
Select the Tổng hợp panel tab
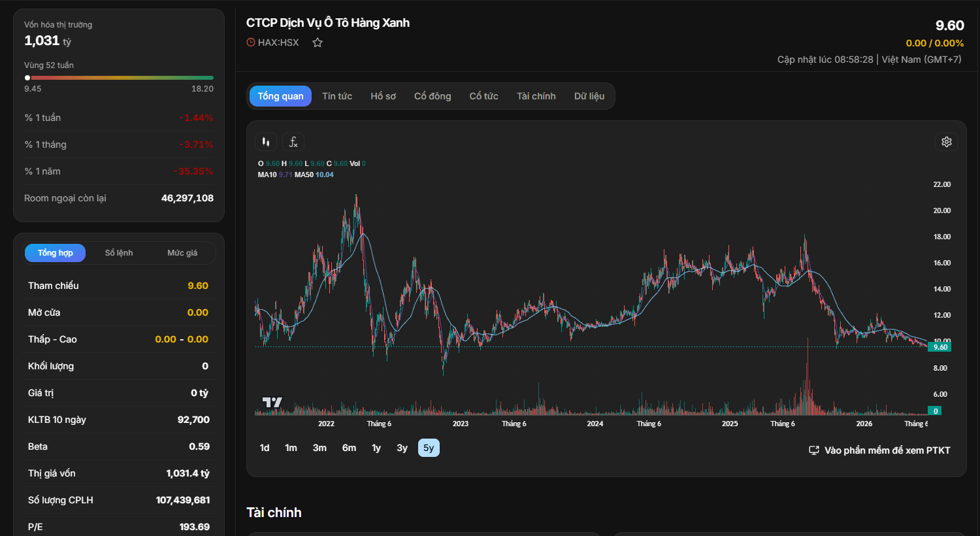pos(56,253)
